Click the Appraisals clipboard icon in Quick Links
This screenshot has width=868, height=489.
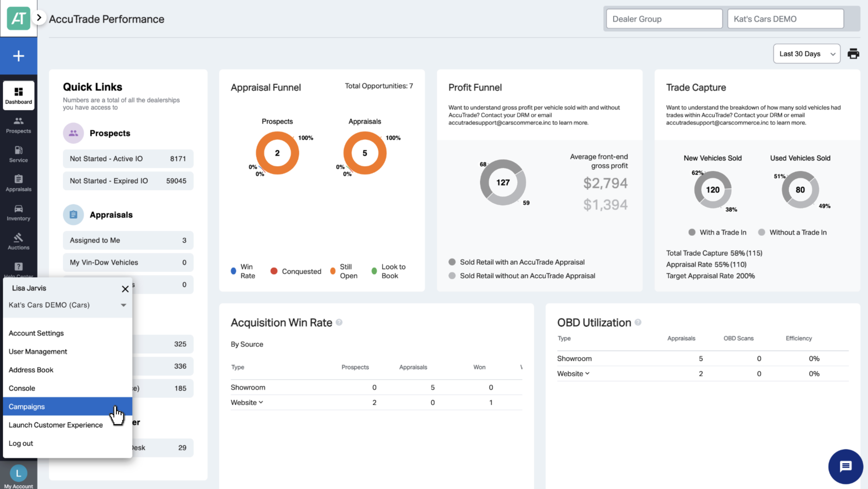point(73,215)
